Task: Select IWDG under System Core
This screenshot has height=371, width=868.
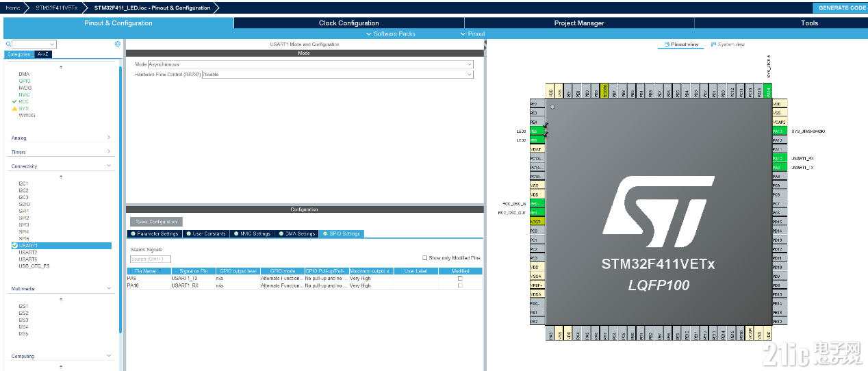Action: click(25, 88)
